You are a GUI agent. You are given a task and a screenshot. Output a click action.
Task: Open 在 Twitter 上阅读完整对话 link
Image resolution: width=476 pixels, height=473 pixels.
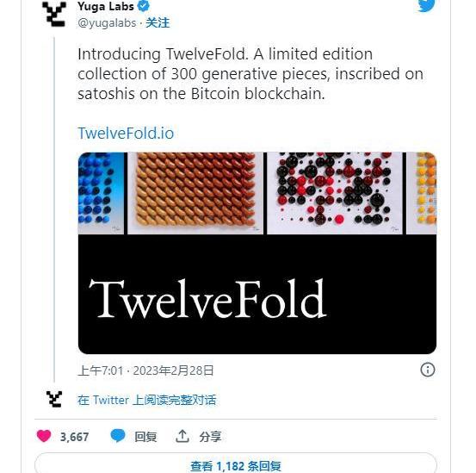[146, 400]
